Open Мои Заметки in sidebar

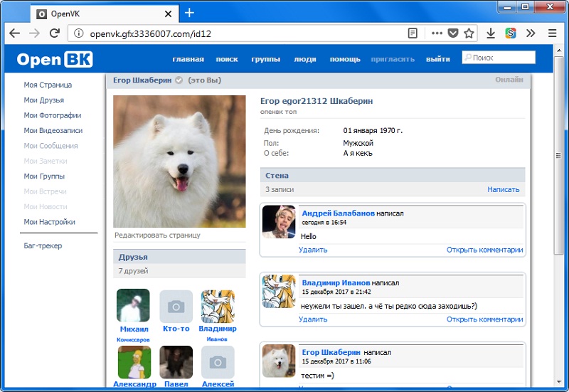point(46,161)
